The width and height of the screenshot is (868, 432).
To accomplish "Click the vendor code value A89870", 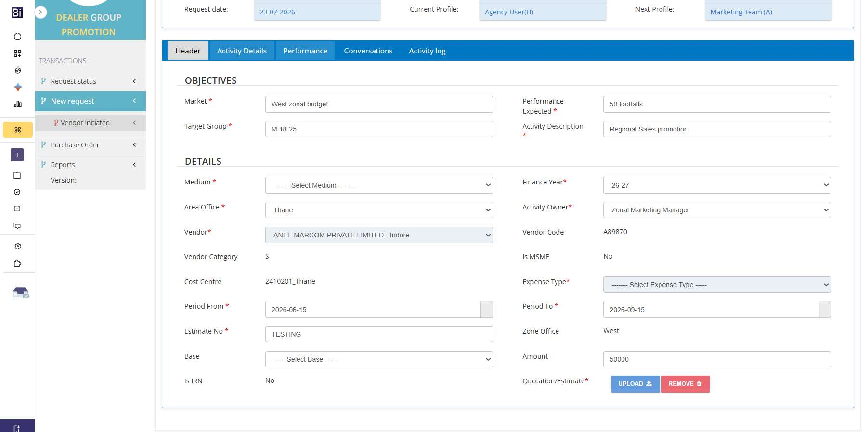I will click(615, 232).
